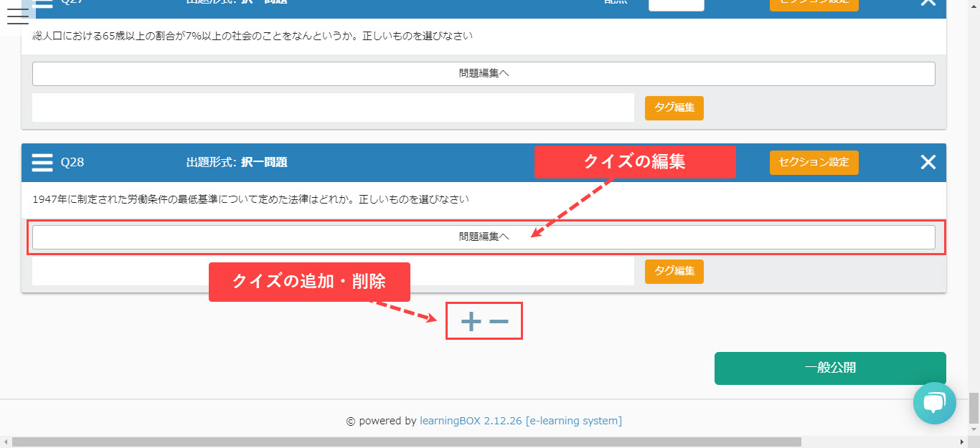
Task: Open the chat support bubble
Action: pos(934,403)
